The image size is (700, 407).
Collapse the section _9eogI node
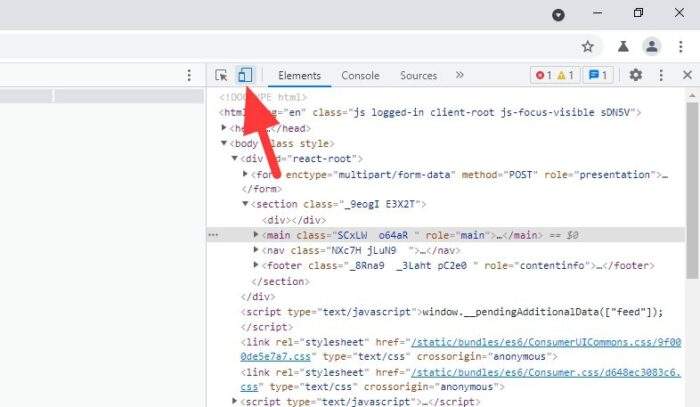[x=245, y=204]
